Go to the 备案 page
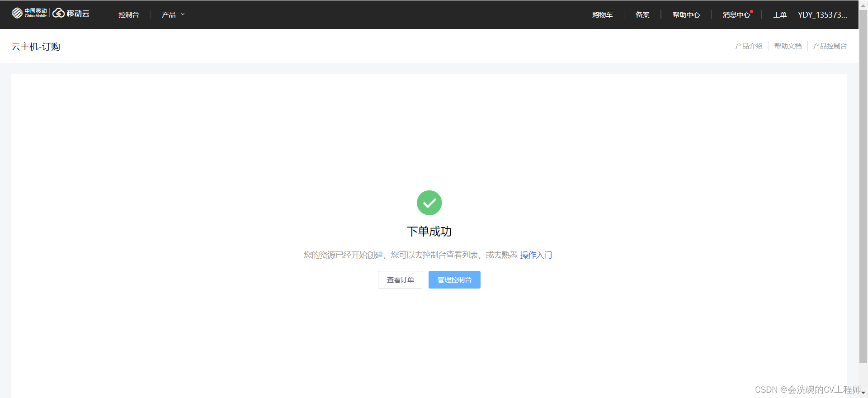Screen dimensions: 868x398 [642, 14]
